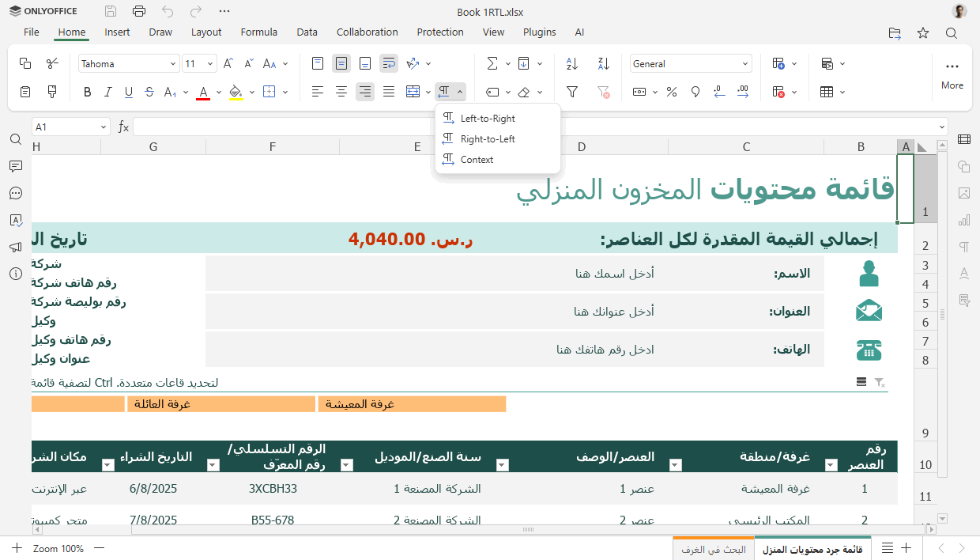
Task: Click the yellow fill color swatch
Action: 235,92
